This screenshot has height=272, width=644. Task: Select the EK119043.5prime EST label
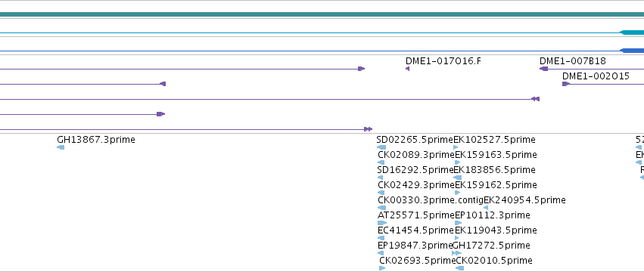(496, 230)
